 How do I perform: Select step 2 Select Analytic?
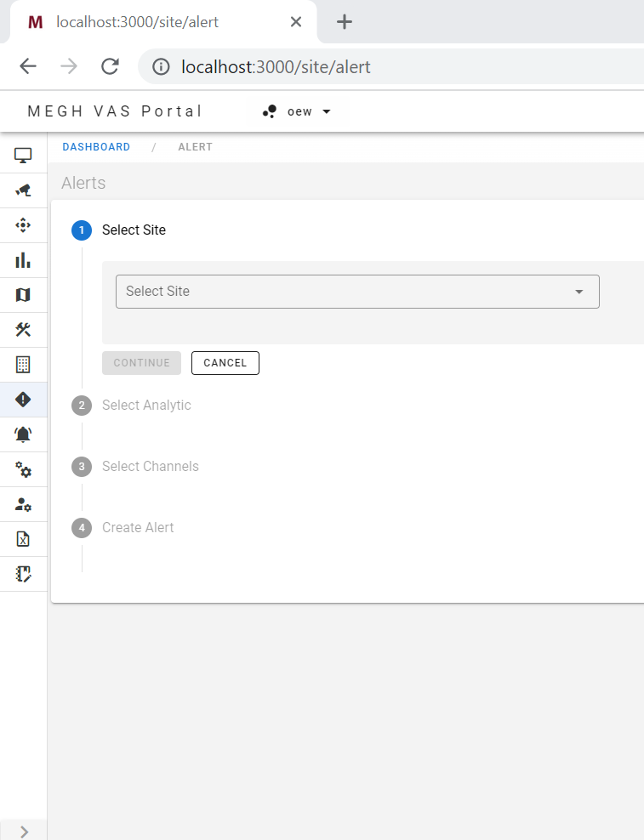(146, 406)
